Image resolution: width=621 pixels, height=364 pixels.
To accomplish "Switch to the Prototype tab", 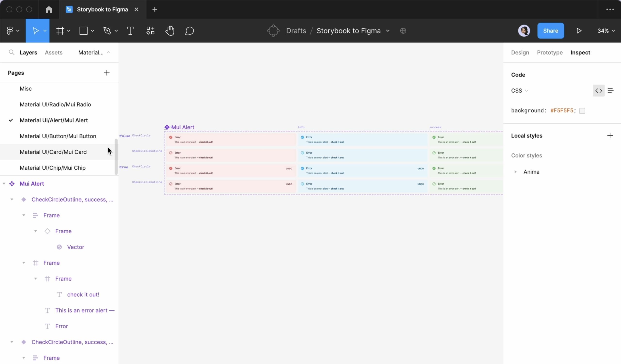I will point(550,52).
